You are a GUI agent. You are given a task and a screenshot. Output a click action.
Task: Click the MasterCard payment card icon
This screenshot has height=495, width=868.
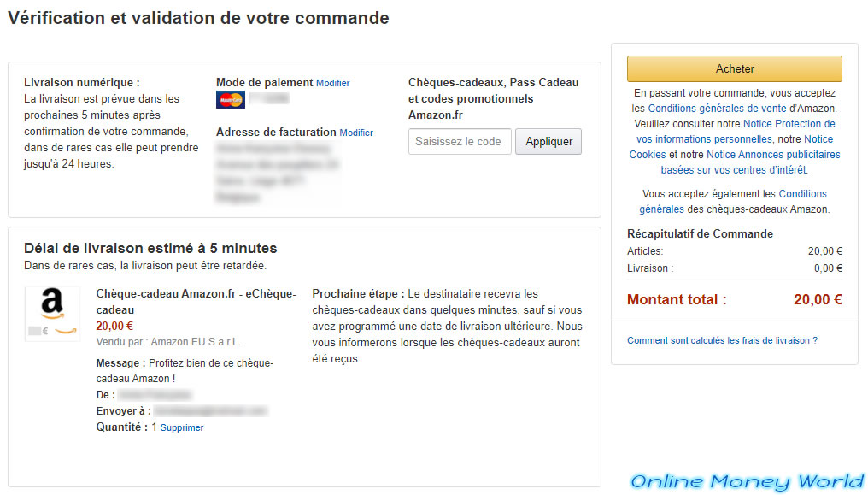pos(231,100)
